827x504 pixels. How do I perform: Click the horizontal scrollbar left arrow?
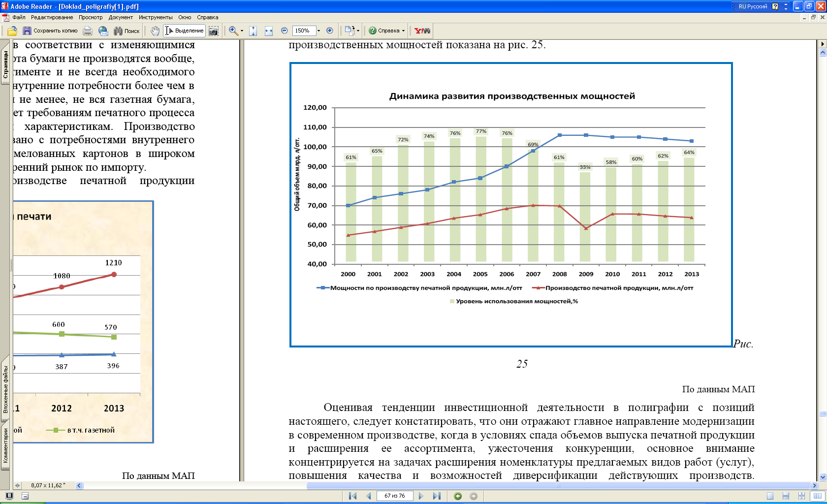pos(79,485)
